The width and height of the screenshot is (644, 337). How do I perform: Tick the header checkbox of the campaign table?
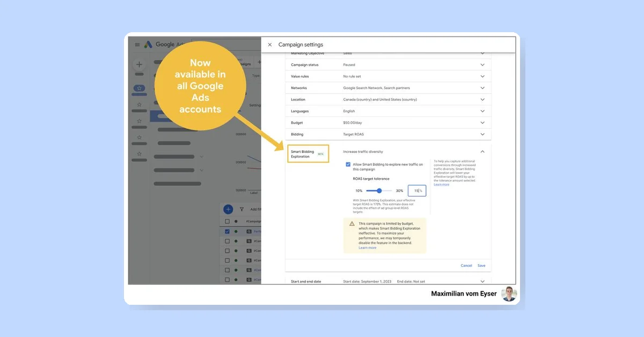[x=228, y=221]
